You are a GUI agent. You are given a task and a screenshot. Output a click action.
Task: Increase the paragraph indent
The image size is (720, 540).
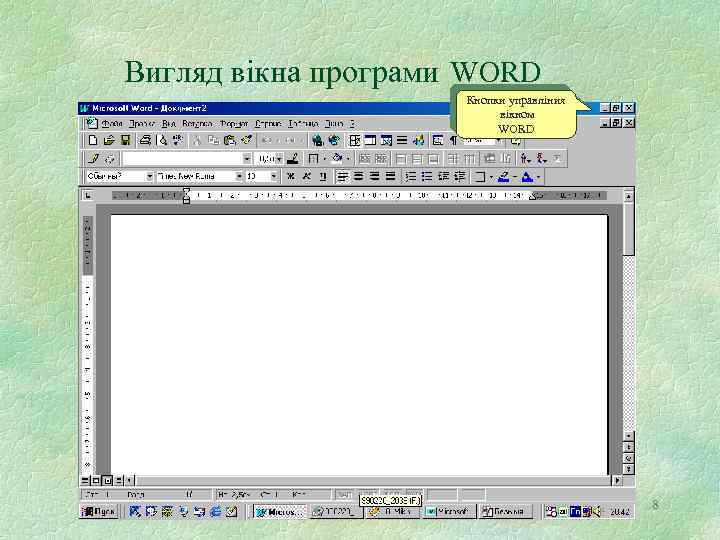pyautogui.click(x=459, y=176)
